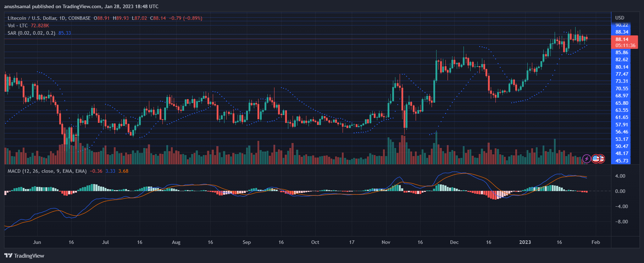Click the Vol · LTC indicator legend
Screen dimensions: 644x263
[x=18, y=25]
